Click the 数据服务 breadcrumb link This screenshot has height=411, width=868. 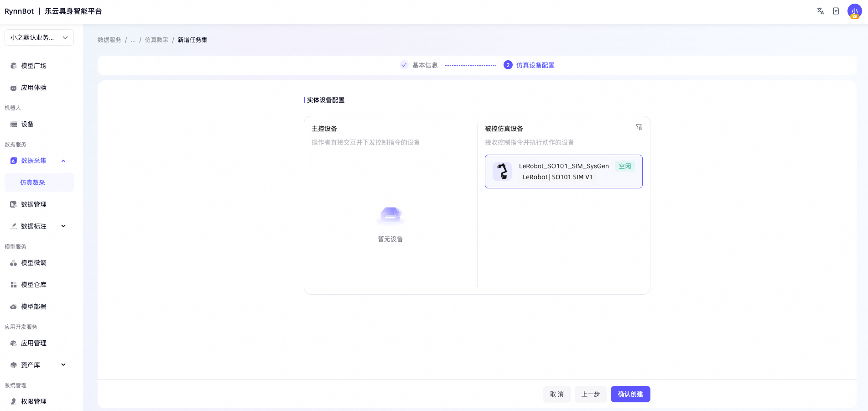(109, 40)
